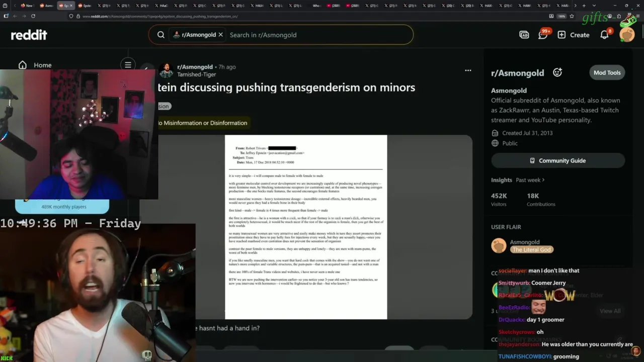Bookmark this page with the star
644x362 pixels.
click(572, 16)
